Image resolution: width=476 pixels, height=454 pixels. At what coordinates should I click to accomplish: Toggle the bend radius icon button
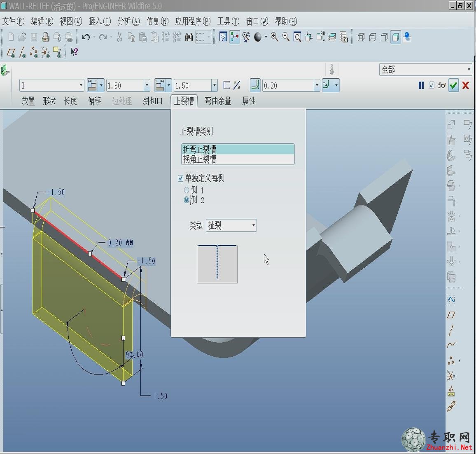(255, 85)
